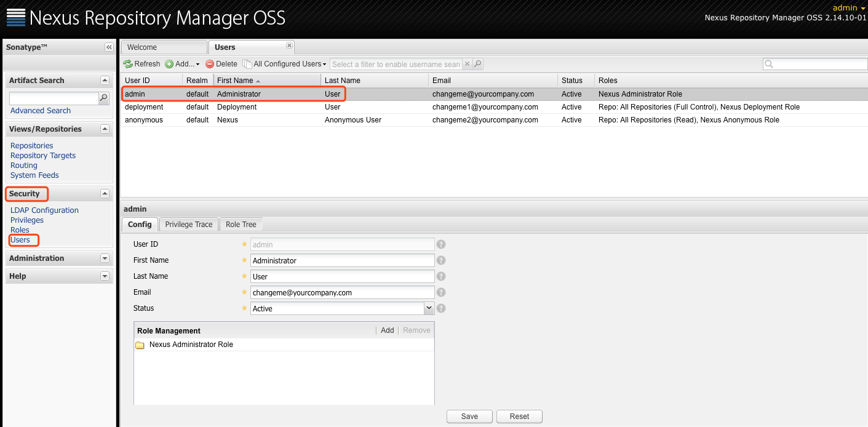Click the Save button
The image size is (868, 427).
(x=469, y=417)
